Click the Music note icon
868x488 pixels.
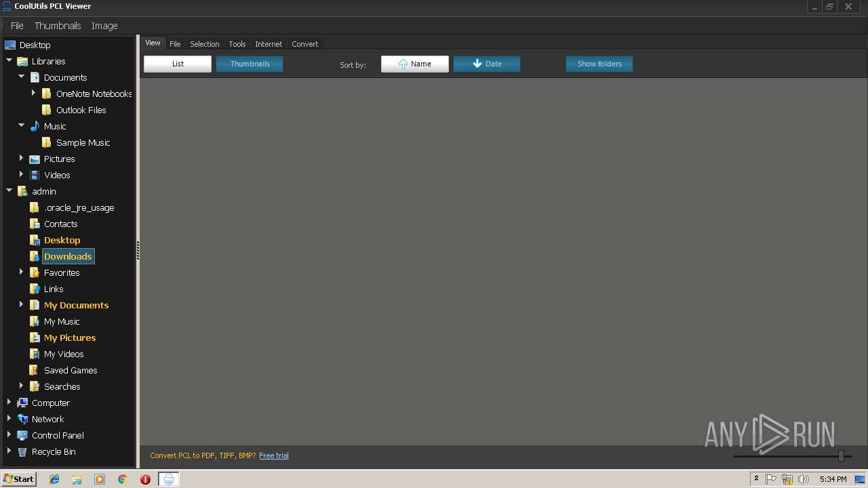[35, 126]
